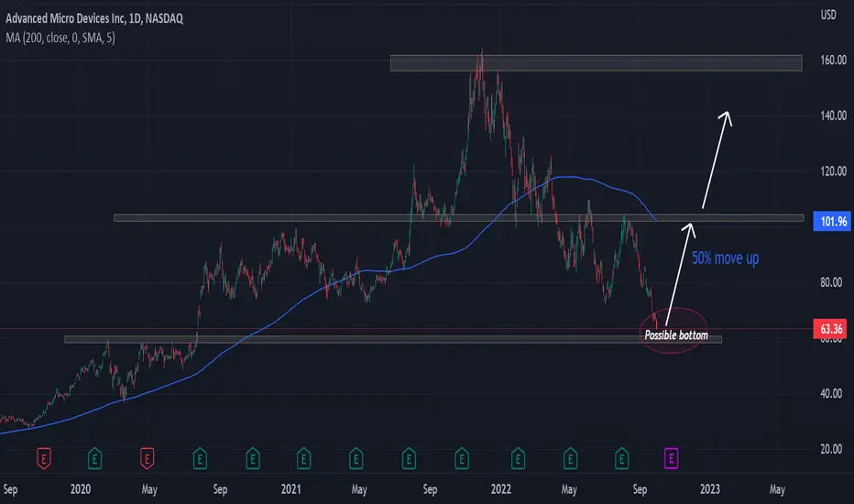
Task: Click the purple upcoming earnings E marker
Action: click(x=671, y=458)
